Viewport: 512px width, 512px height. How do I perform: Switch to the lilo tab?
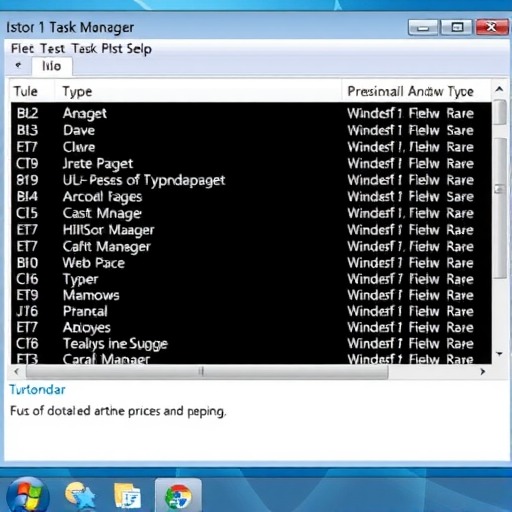(x=52, y=66)
